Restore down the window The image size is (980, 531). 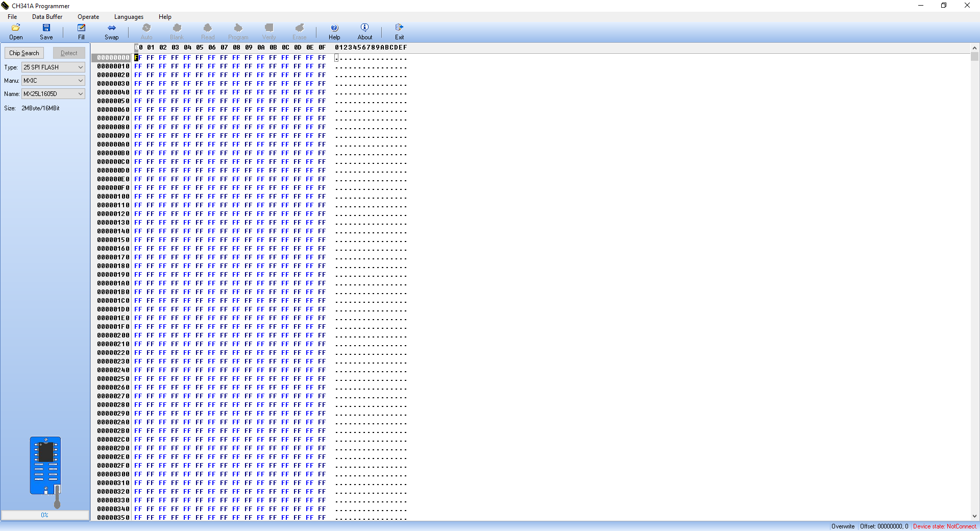click(x=944, y=6)
